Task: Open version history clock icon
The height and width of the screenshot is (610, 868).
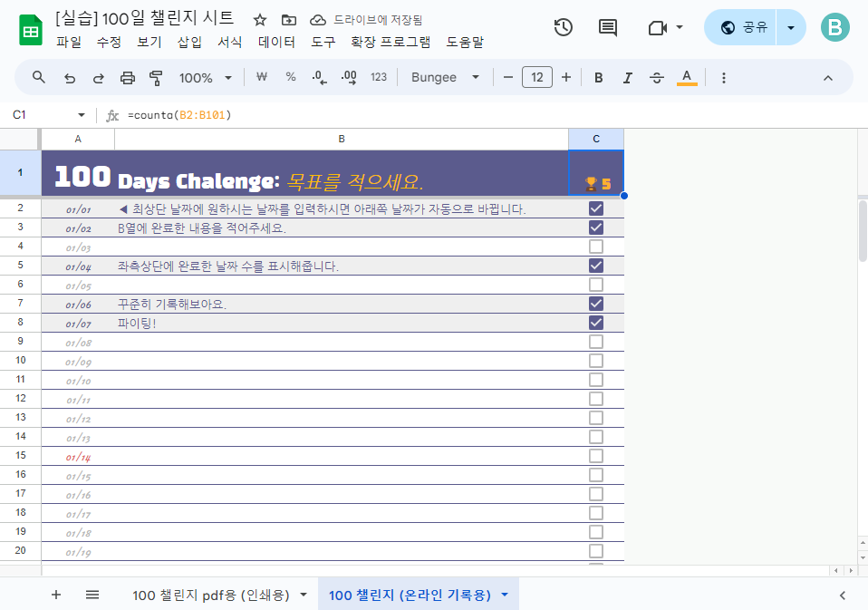Action: click(563, 27)
